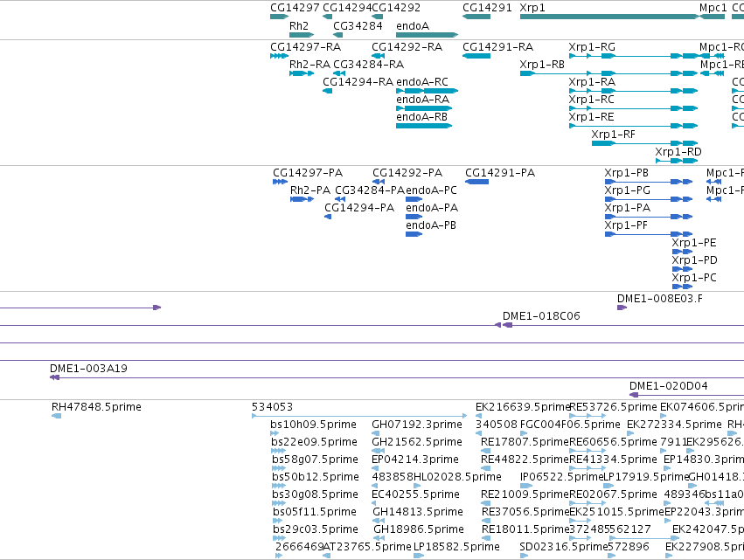Click protein endoA-PC label
This screenshot has width=744, height=560.
(431, 190)
